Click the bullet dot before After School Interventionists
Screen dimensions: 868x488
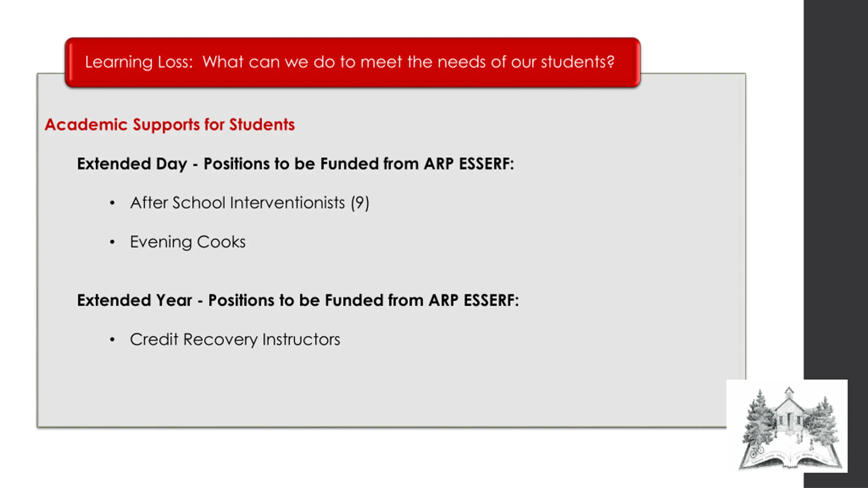[112, 203]
